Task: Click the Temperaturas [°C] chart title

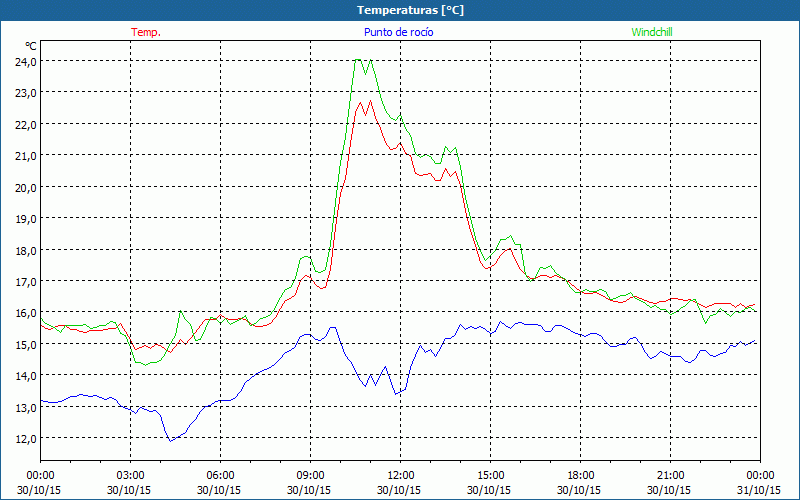Action: point(410,10)
